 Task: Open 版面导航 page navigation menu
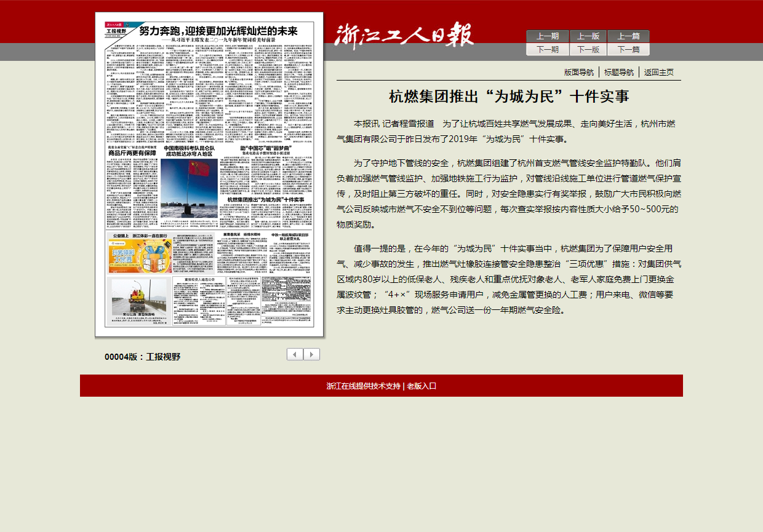point(579,72)
